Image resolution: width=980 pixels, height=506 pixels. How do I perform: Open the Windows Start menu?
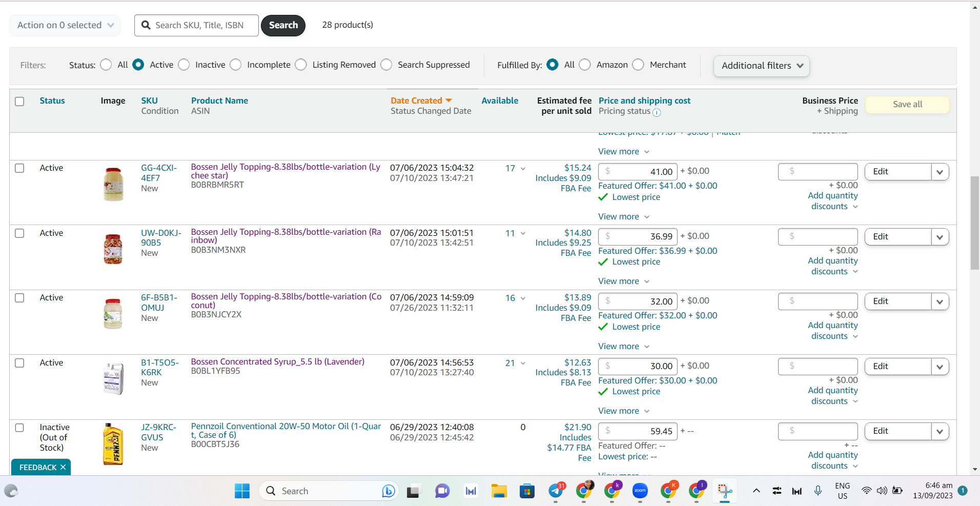(x=242, y=491)
